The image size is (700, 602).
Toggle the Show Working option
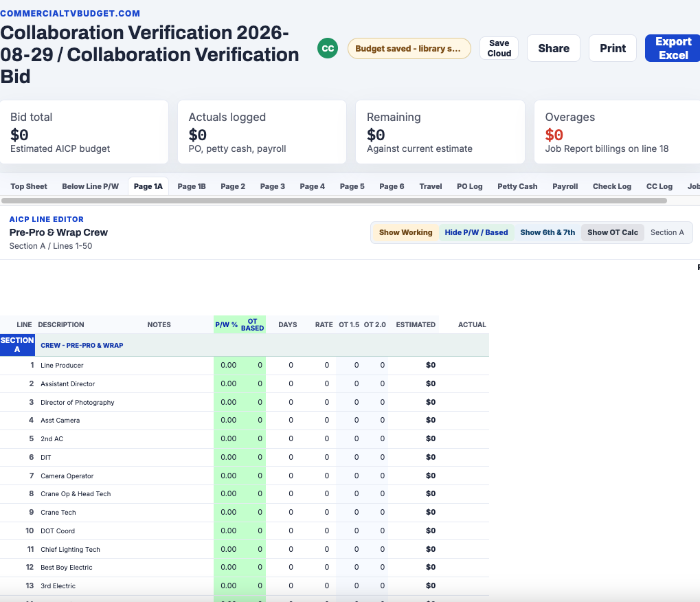tap(405, 232)
